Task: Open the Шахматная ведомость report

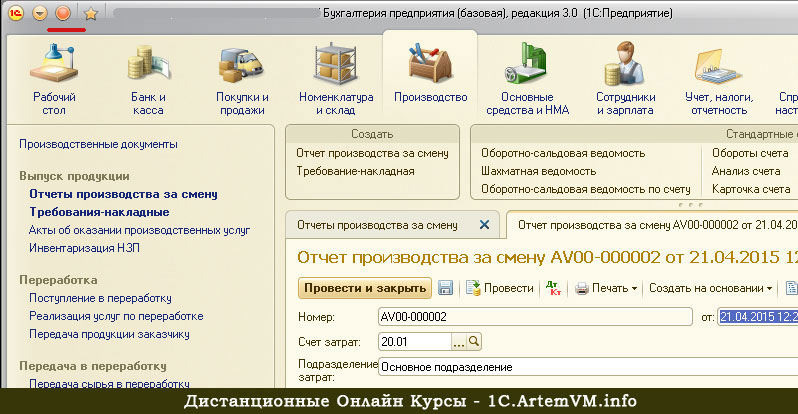Action: (538, 171)
